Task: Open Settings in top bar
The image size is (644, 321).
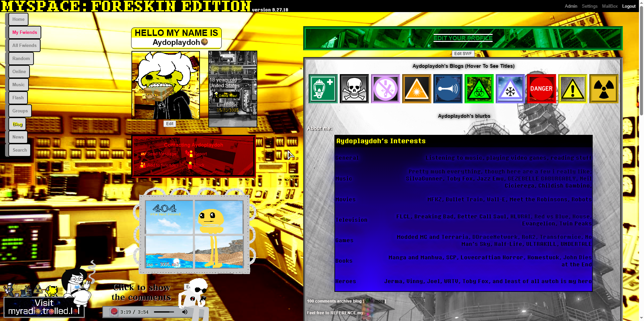Action: pos(590,6)
